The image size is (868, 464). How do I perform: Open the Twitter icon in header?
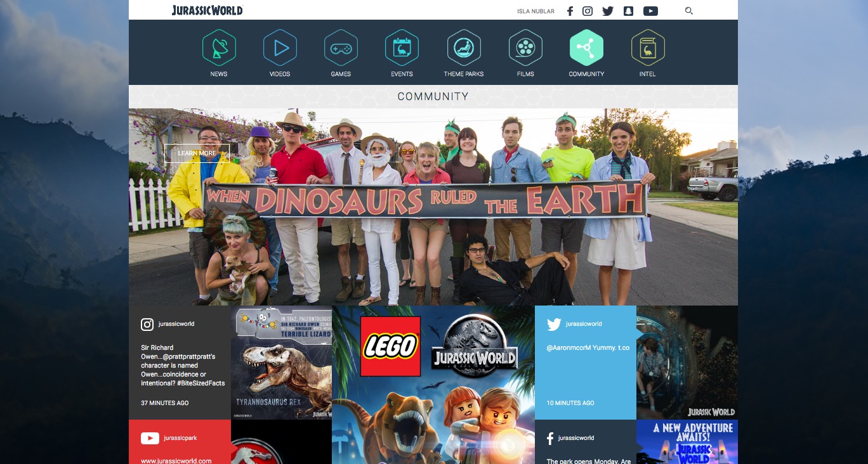click(608, 11)
